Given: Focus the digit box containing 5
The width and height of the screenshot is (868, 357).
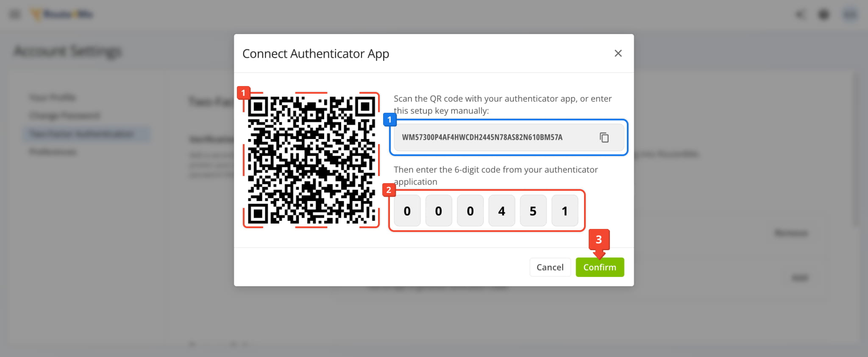Looking at the screenshot, I should (x=533, y=211).
